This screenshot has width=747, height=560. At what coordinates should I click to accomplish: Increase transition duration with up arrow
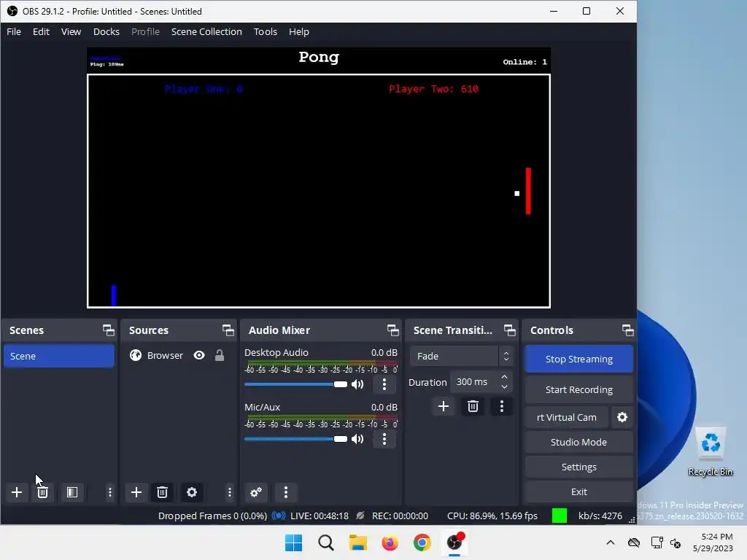pyautogui.click(x=505, y=377)
